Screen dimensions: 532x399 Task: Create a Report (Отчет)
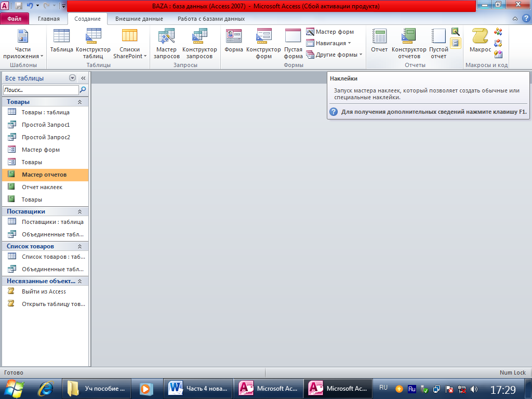pyautogui.click(x=379, y=41)
